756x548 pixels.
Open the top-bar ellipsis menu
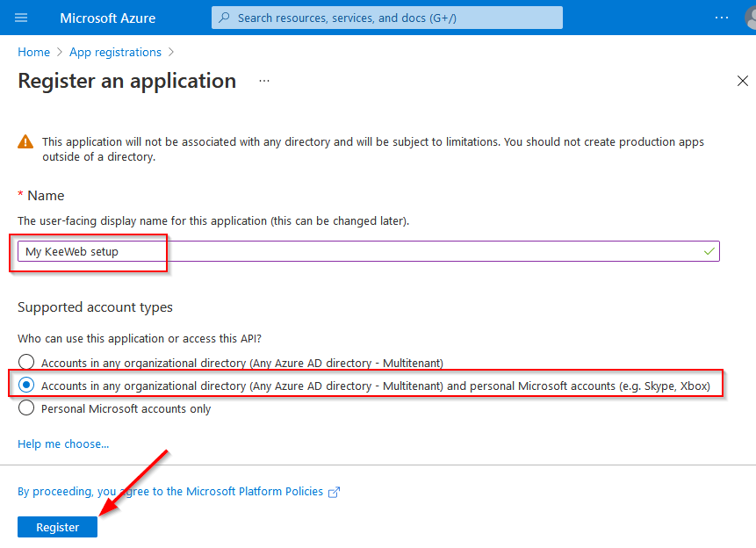coord(722,18)
